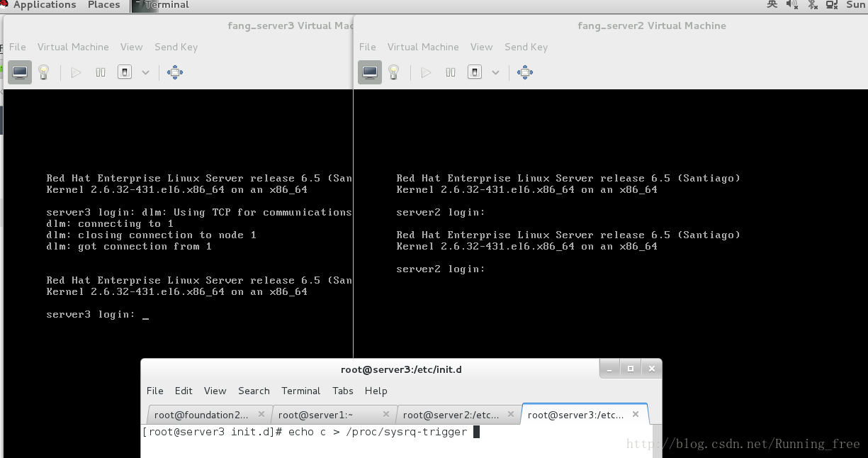Open the clock showing Sun in top panel
The height and width of the screenshot is (458, 868).
coord(856,4)
